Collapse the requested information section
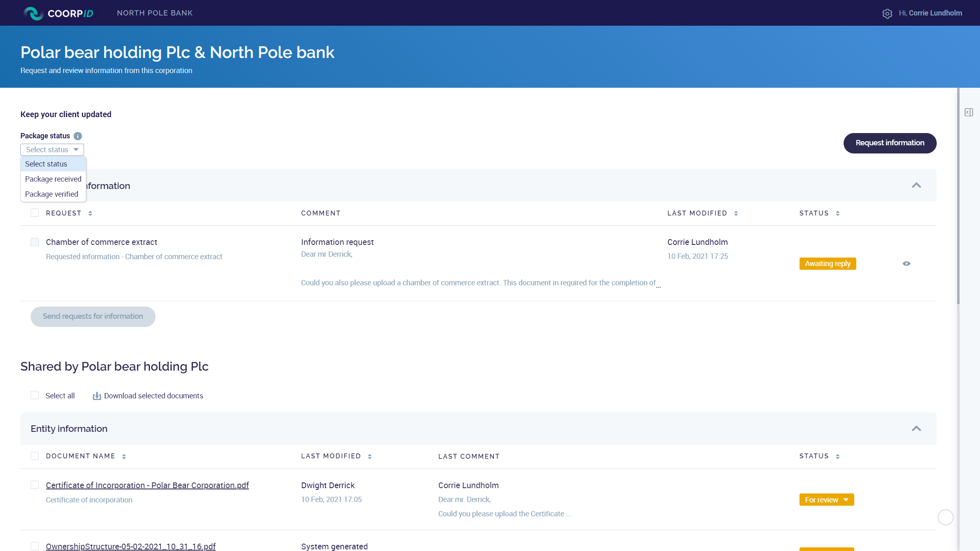Viewport: 980px width, 551px height. point(916,185)
